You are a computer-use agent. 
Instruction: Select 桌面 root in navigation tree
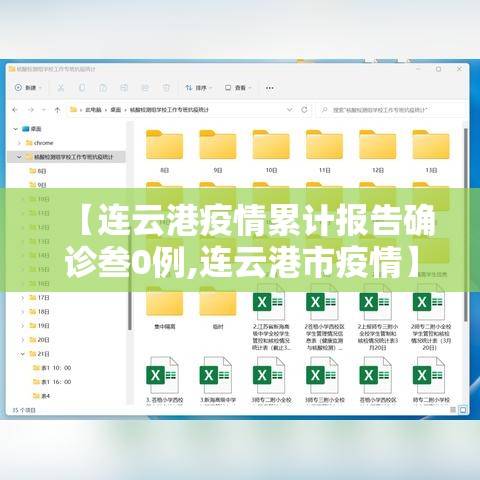coord(32,129)
